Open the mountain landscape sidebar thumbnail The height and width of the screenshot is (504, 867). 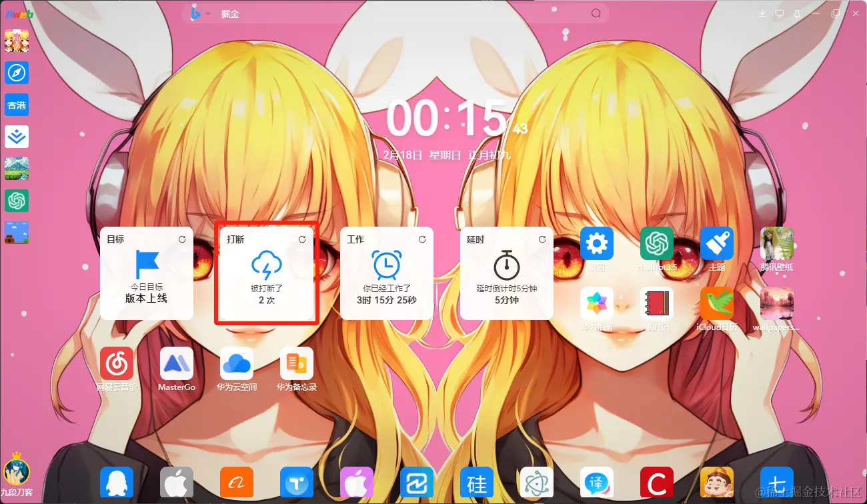click(x=17, y=169)
